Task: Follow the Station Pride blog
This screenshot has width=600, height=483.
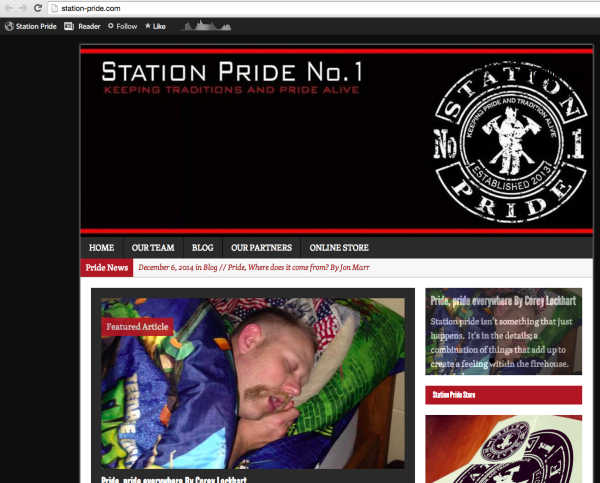Action: coord(122,26)
